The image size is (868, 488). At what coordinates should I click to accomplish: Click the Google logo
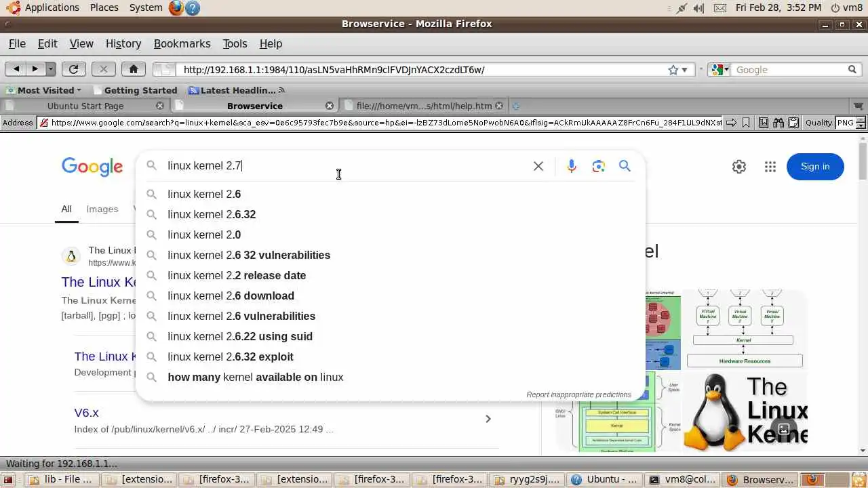click(x=92, y=167)
